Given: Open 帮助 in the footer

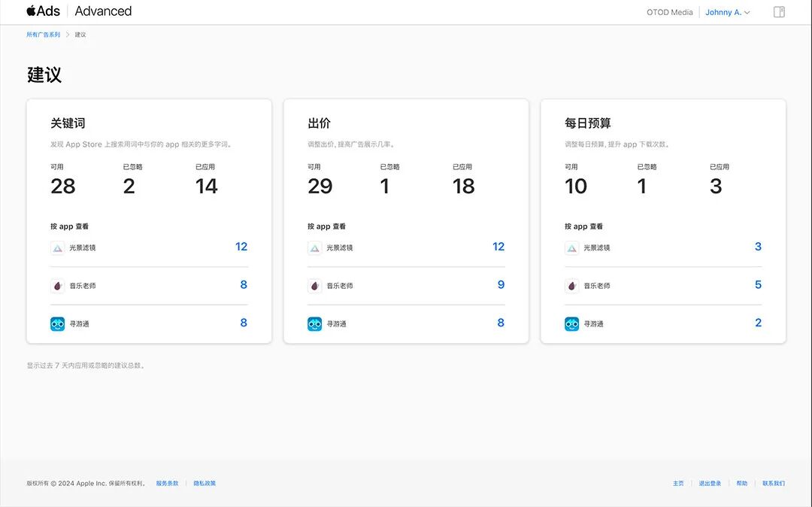Looking at the screenshot, I should (742, 483).
